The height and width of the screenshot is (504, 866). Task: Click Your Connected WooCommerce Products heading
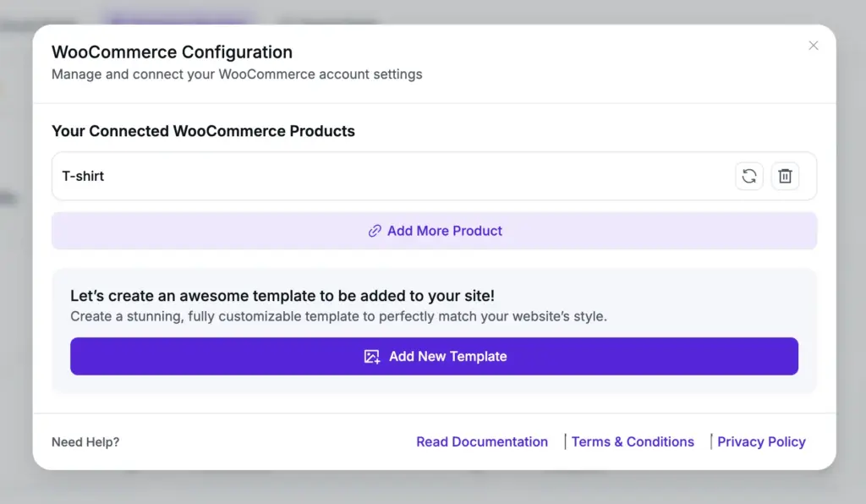tap(203, 131)
